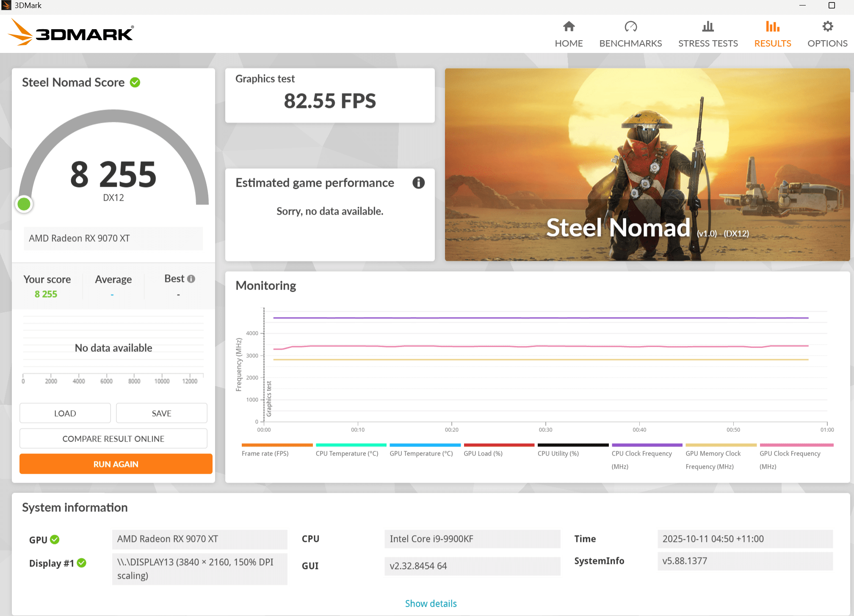This screenshot has width=854, height=616.
Task: Click green validation check beside Steel Nomad Score
Action: [135, 83]
